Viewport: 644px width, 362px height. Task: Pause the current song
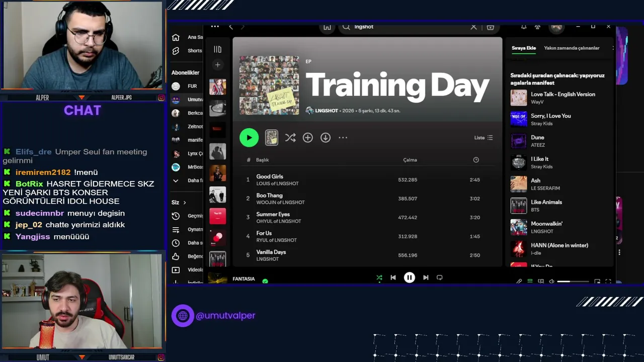[410, 278]
